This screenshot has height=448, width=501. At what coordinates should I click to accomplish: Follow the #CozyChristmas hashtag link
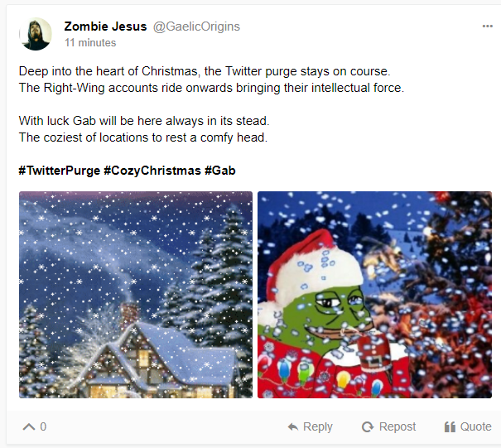click(152, 171)
